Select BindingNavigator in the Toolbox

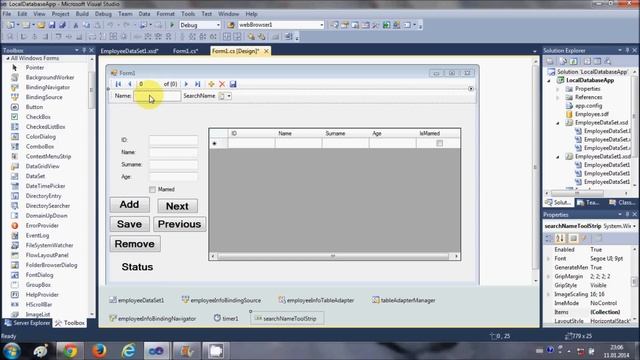(x=47, y=87)
